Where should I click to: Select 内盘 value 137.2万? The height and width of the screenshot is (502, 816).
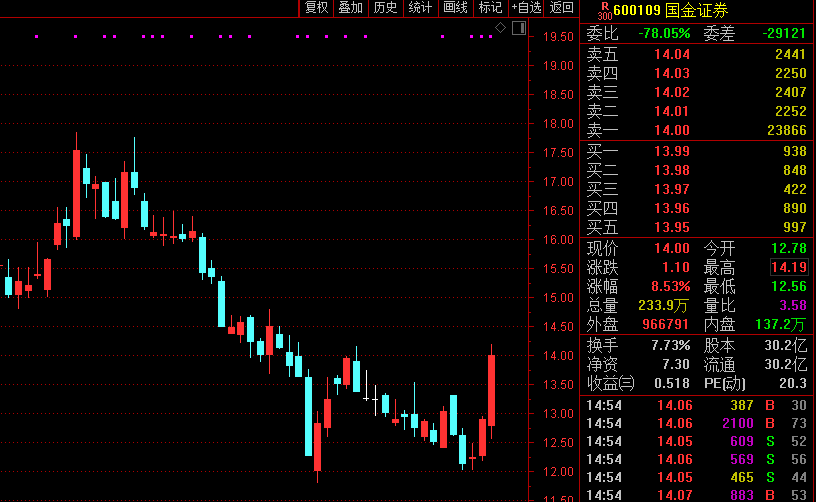coord(780,325)
